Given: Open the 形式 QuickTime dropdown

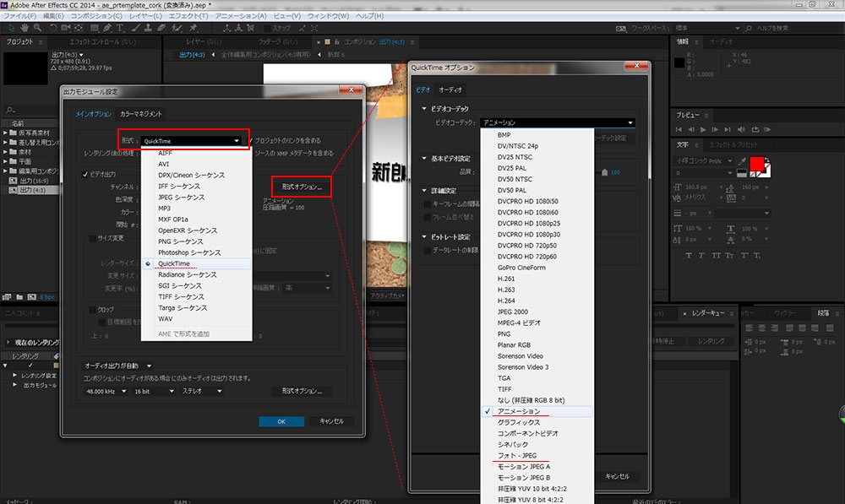Looking at the screenshot, I should point(188,141).
